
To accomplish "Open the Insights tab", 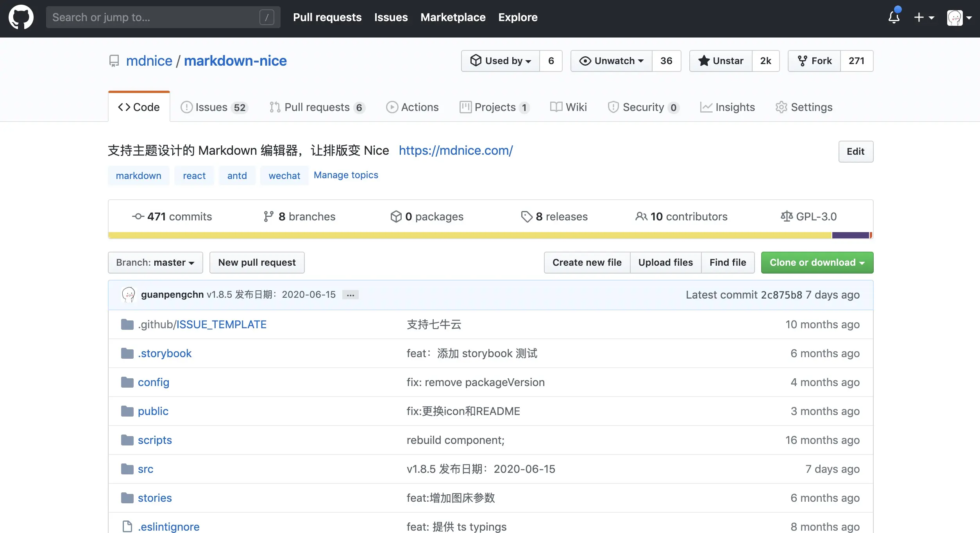I will pyautogui.click(x=728, y=107).
